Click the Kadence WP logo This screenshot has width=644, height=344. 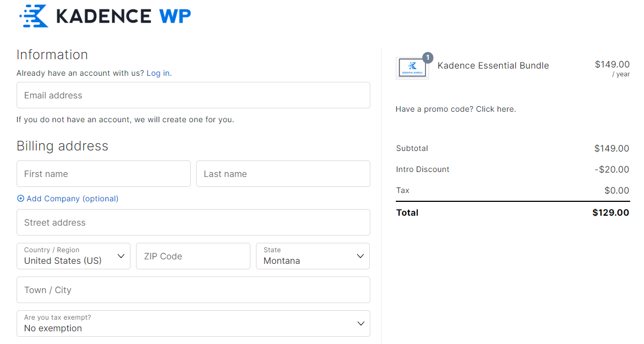(105, 16)
